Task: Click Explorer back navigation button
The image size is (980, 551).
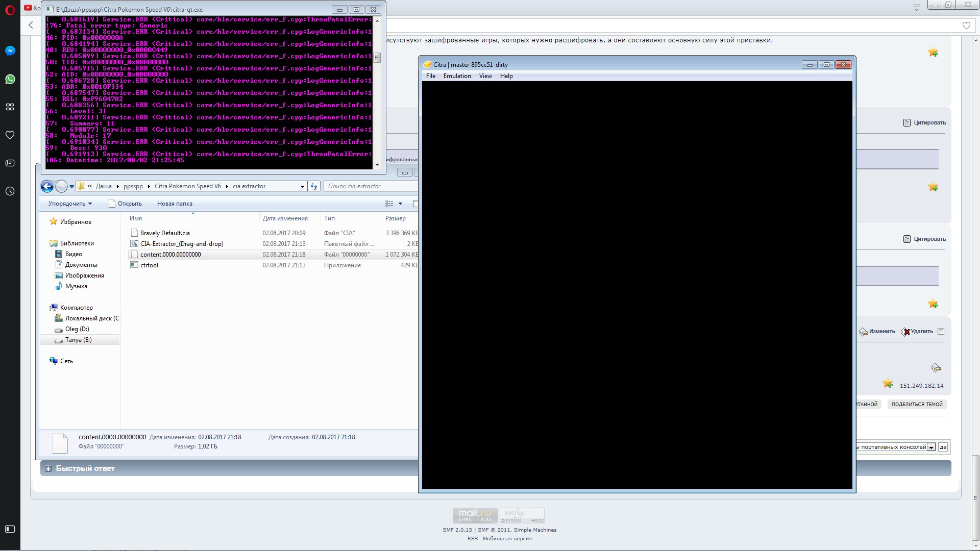Action: click(x=47, y=187)
